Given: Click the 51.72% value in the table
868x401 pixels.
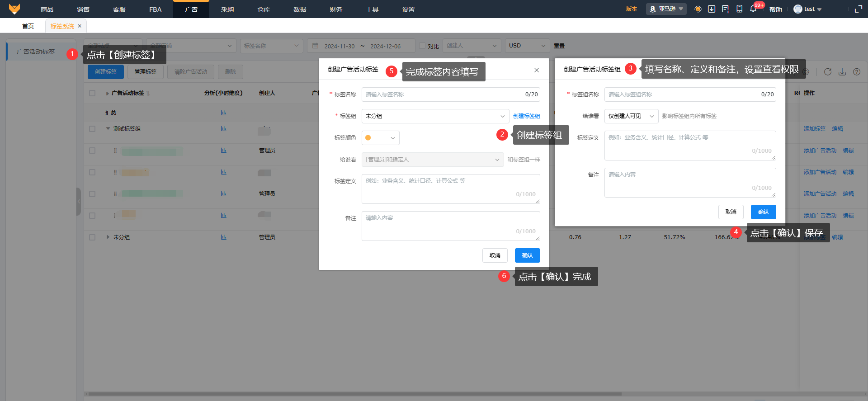Looking at the screenshot, I should [x=675, y=237].
